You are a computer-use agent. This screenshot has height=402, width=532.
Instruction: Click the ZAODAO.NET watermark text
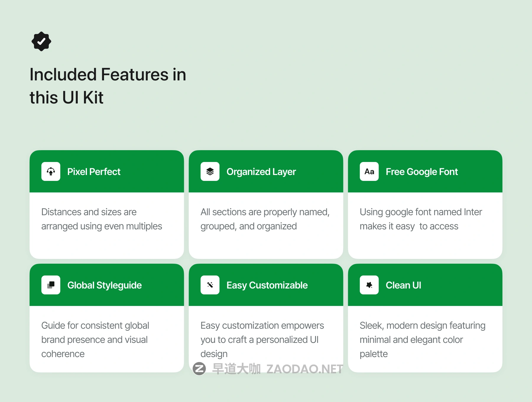(x=304, y=369)
